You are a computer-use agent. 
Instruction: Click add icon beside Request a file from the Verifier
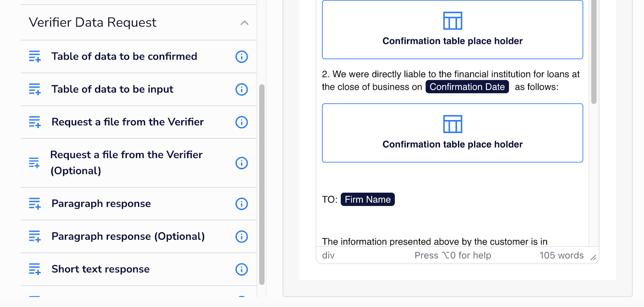tap(35, 122)
